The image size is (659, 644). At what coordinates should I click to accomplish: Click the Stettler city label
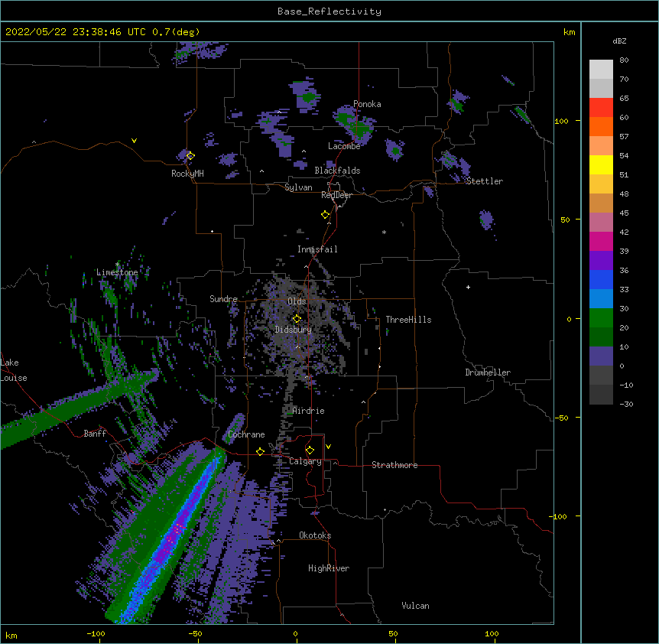click(x=485, y=181)
